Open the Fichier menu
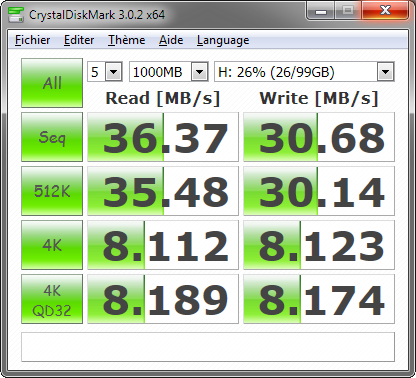The height and width of the screenshot is (378, 416). pos(33,40)
